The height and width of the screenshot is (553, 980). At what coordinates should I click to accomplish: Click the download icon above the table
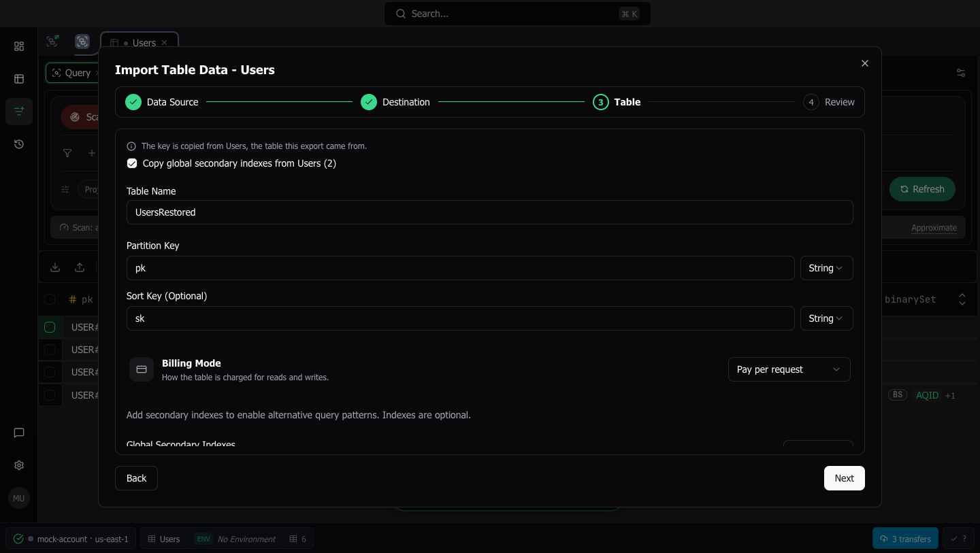click(56, 267)
